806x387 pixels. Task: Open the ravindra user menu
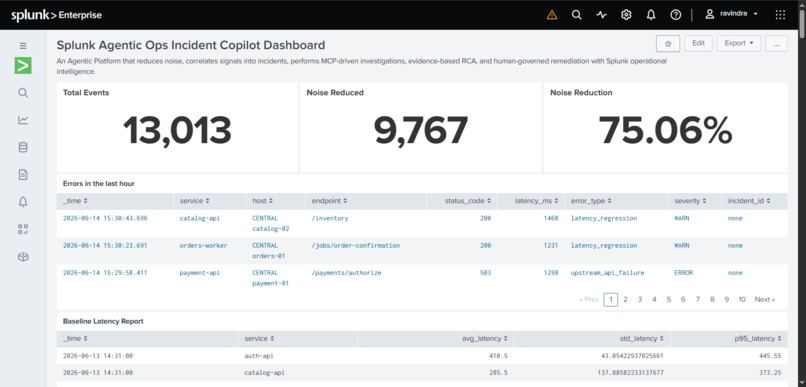pyautogui.click(x=731, y=14)
